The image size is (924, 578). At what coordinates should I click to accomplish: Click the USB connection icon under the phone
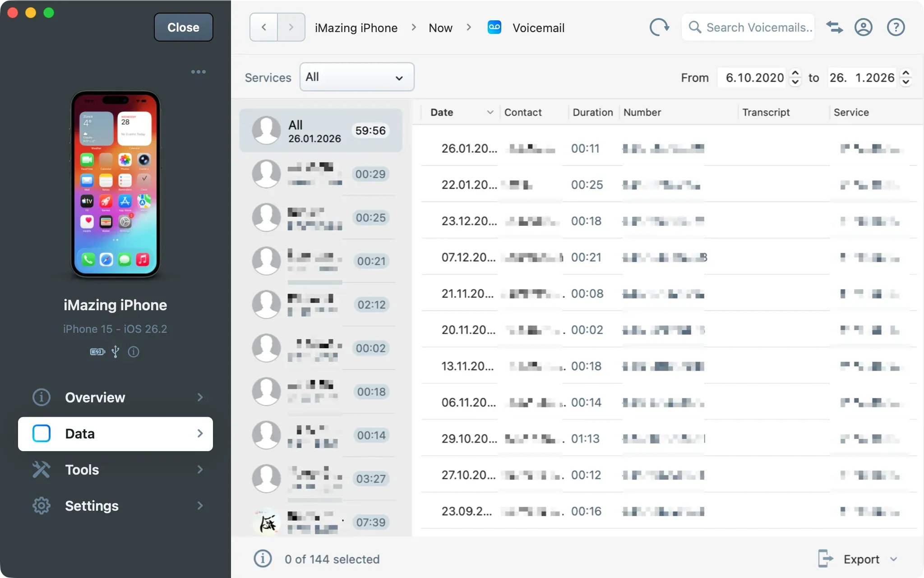[x=115, y=351]
